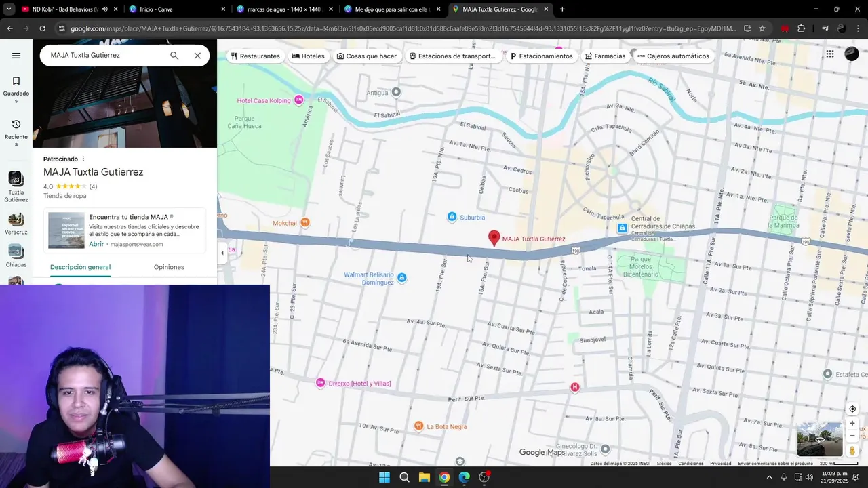Filter map by Estaciones de transporte
868x488 pixels.
[x=452, y=56]
